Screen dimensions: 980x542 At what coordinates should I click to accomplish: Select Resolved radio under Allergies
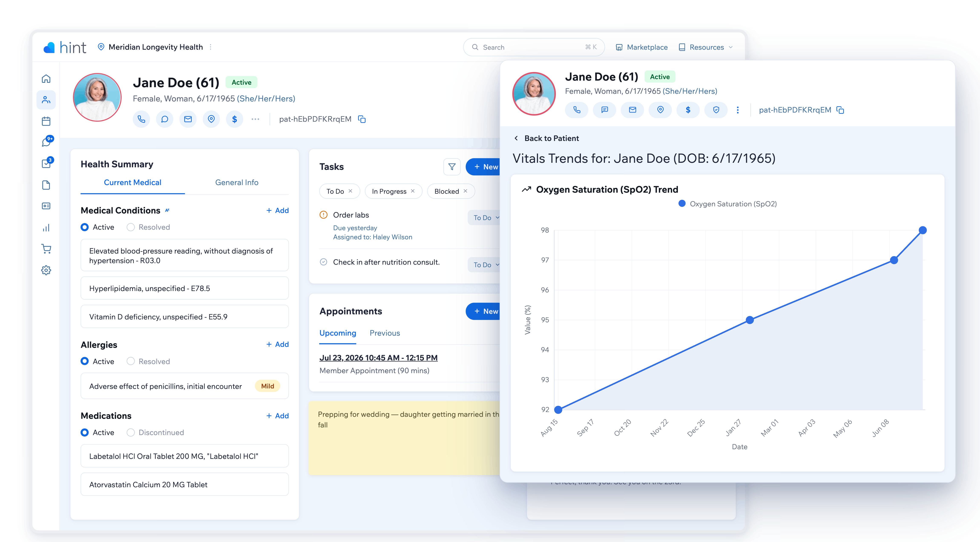click(x=131, y=361)
